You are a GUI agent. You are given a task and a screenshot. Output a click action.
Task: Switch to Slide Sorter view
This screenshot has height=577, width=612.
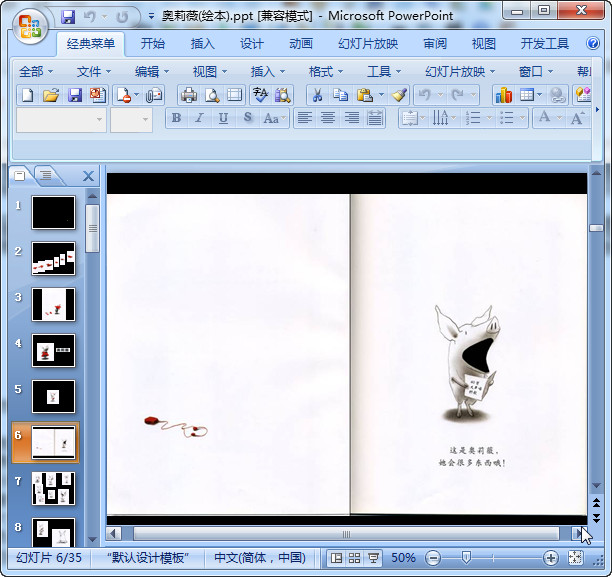tap(354, 558)
